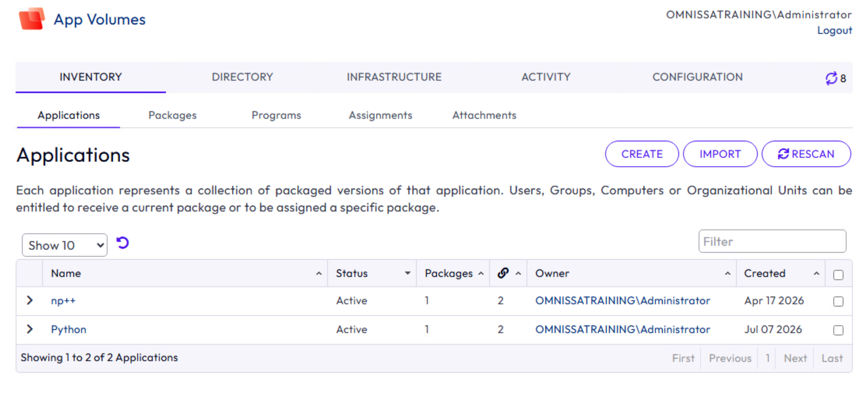View the Assignments sub-tab
The width and height of the screenshot is (868, 395).
click(380, 115)
